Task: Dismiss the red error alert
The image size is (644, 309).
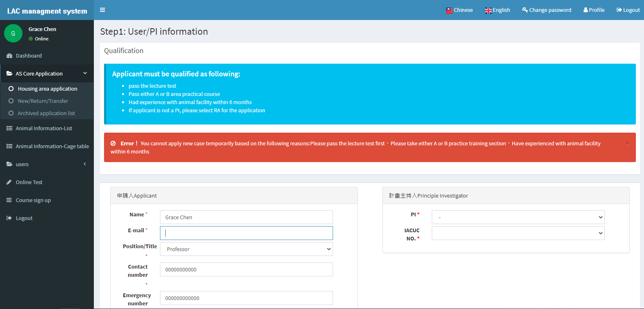Action: 627,143
